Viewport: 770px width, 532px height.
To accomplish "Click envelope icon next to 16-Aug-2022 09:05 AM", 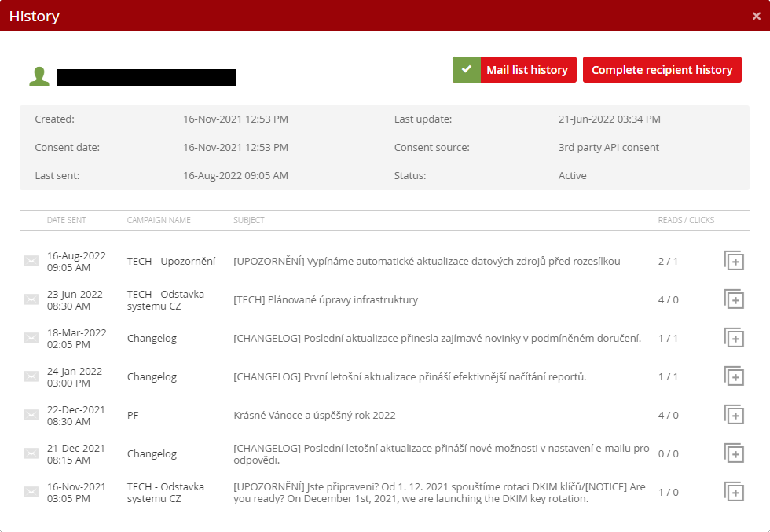I will [x=31, y=261].
